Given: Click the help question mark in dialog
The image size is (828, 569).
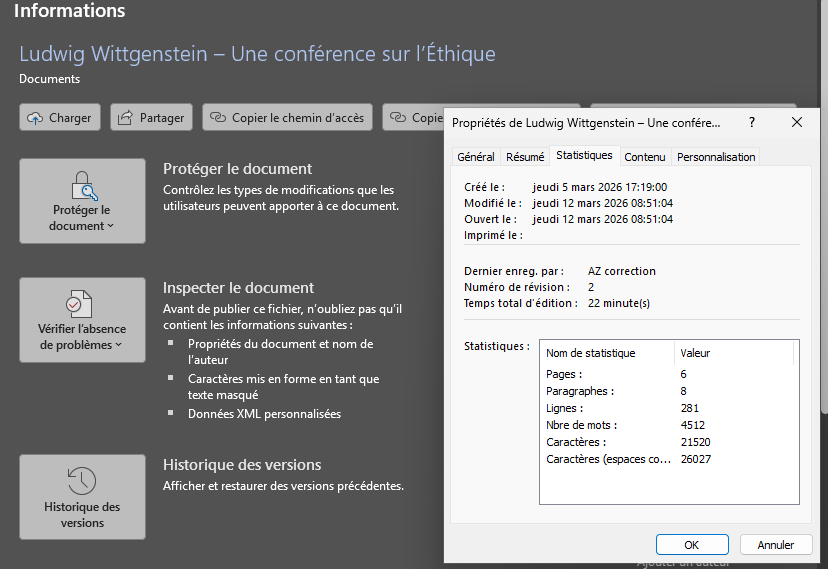Looking at the screenshot, I should click(751, 122).
